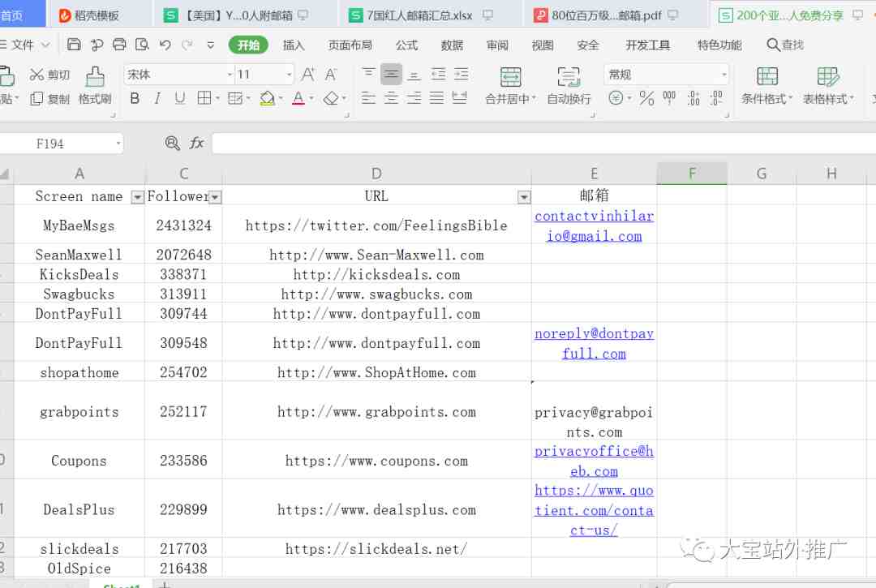The image size is (876, 588).
Task: Click the Print icon in quick toolbar
Action: coord(119,45)
